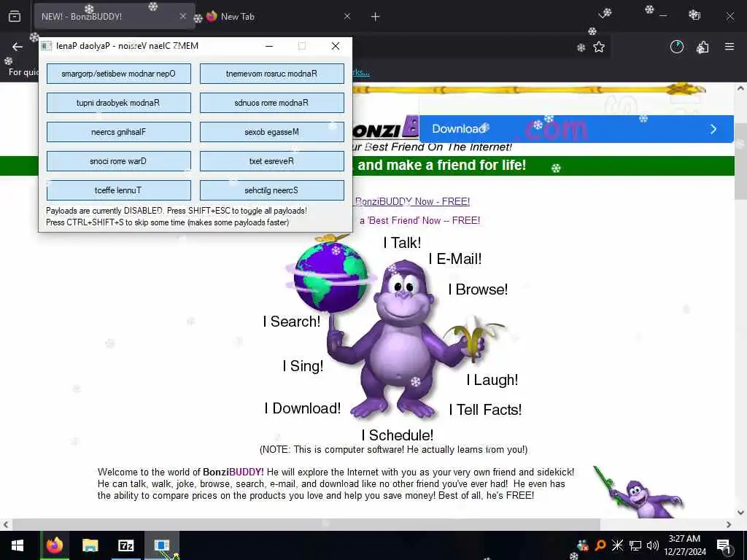747x560 pixels.
Task: Open File Explorer from the taskbar
Action: click(90, 545)
